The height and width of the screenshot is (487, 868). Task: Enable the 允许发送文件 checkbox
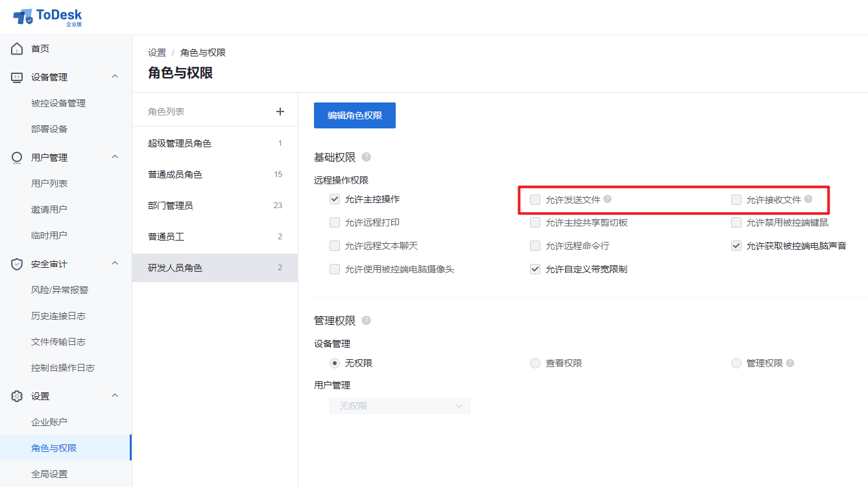pyautogui.click(x=535, y=200)
